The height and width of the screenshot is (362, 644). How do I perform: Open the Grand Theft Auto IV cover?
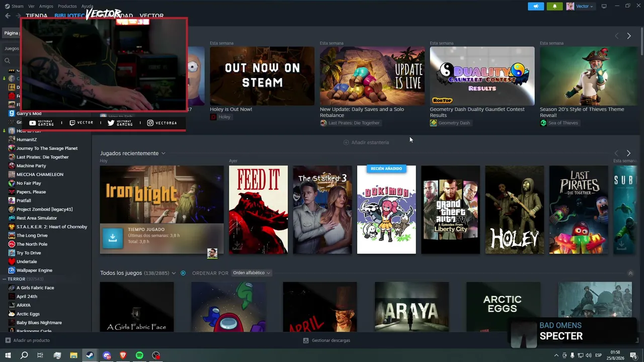point(450,210)
